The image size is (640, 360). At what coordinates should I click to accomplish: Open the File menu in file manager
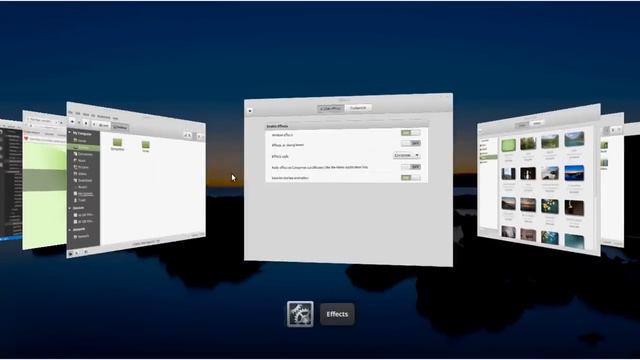tap(70, 113)
